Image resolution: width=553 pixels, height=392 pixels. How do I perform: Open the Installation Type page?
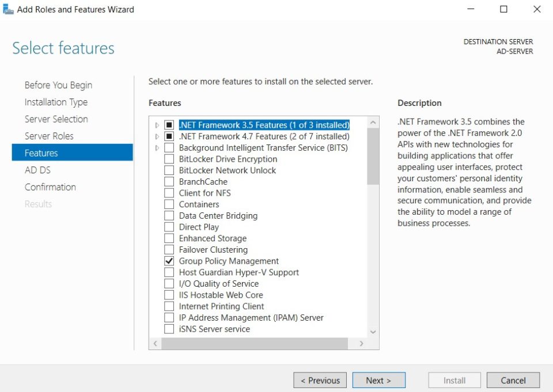(56, 102)
